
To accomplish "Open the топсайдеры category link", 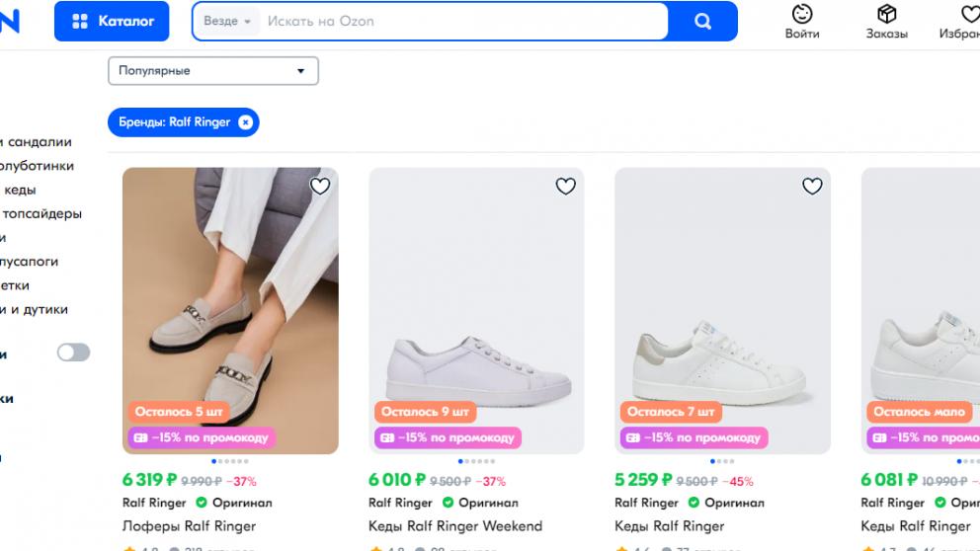I will click(41, 213).
